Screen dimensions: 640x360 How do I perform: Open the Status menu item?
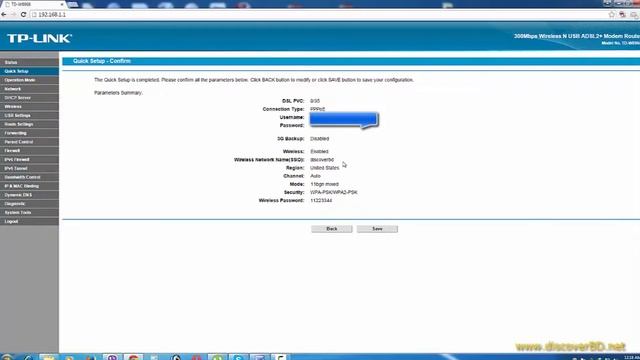point(29,62)
